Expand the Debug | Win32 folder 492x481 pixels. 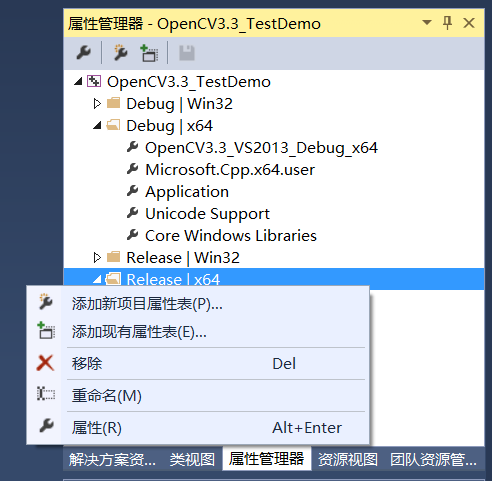click(97, 104)
